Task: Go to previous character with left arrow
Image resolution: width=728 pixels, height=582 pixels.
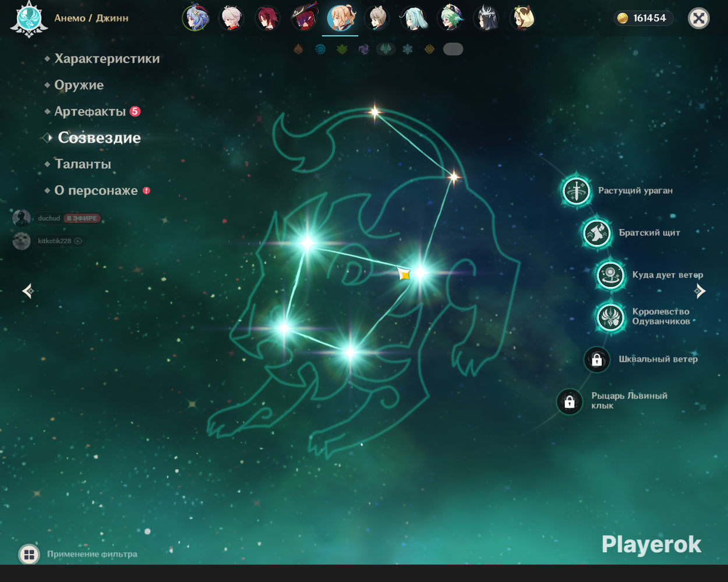Action: coord(28,291)
